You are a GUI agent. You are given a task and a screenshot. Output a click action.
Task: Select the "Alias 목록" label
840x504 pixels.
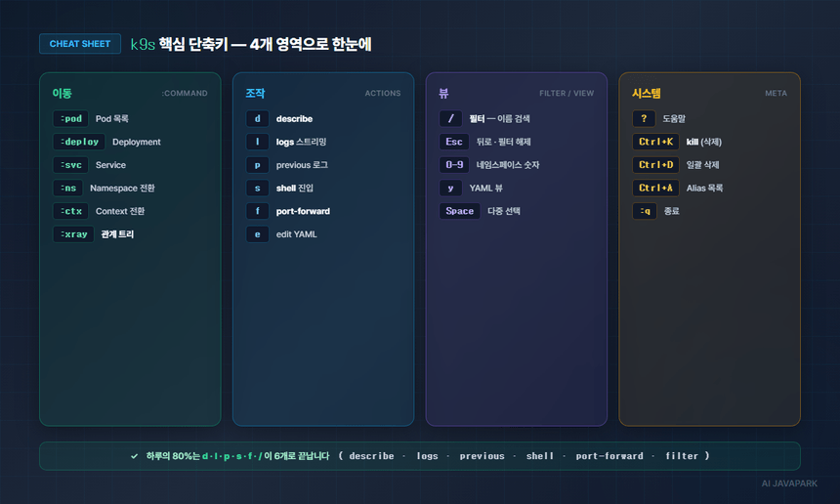(x=704, y=188)
